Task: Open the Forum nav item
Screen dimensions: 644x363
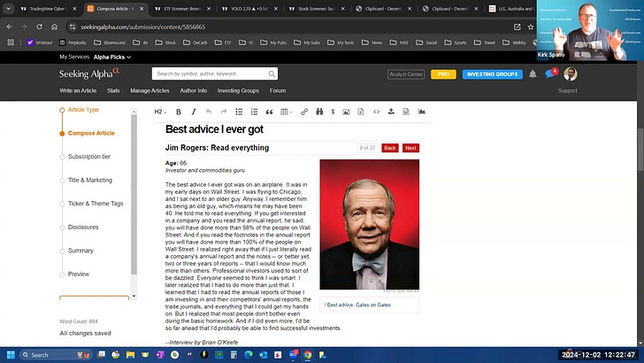Action: tap(278, 90)
